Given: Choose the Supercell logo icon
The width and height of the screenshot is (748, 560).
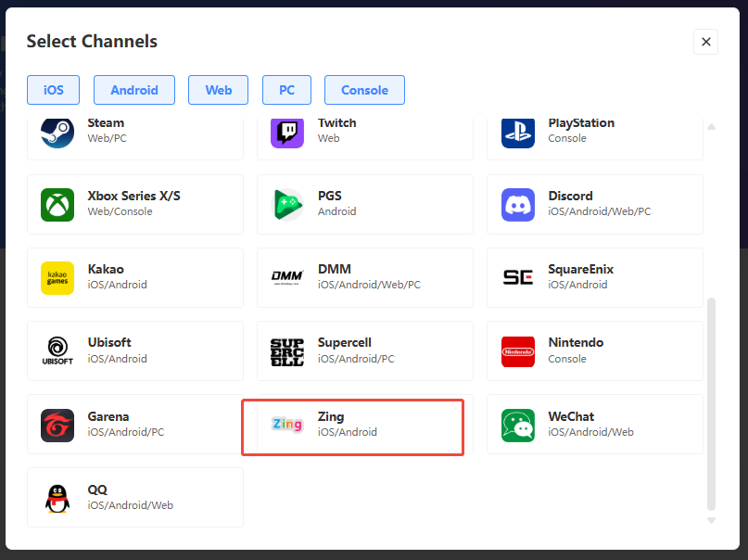Looking at the screenshot, I should (x=287, y=352).
